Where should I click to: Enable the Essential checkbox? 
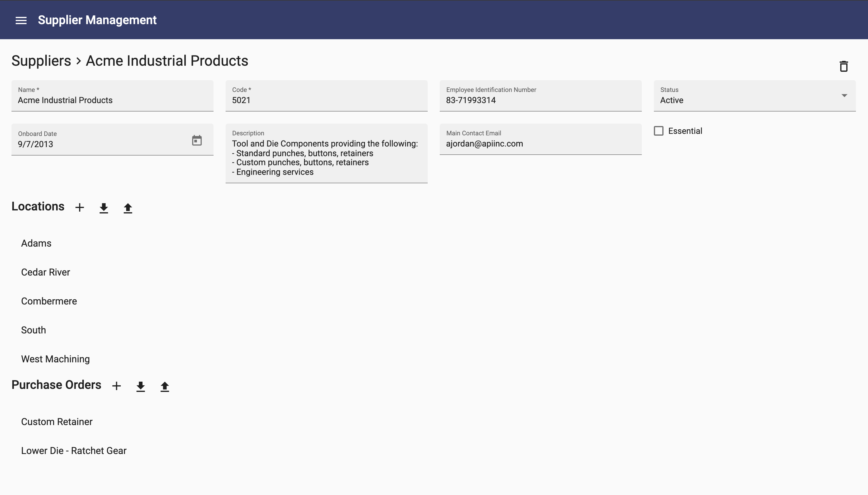click(659, 131)
